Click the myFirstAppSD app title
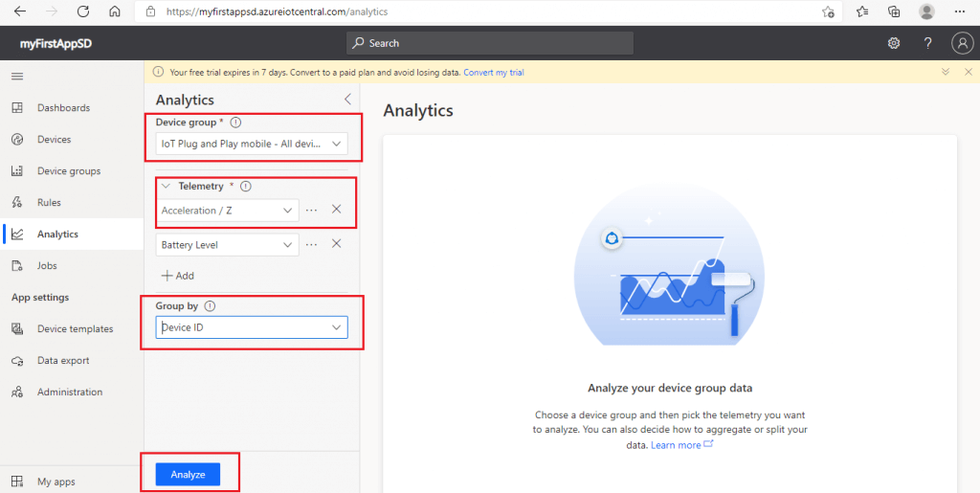The width and height of the screenshot is (980, 493). (56, 43)
